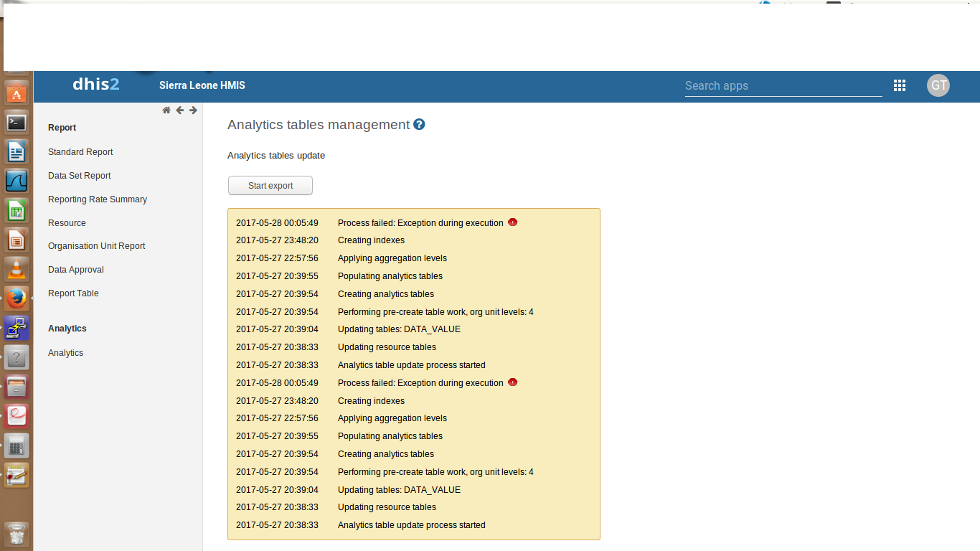The width and height of the screenshot is (980, 551).
Task: Click the second "Performing pre-create table work" log entry
Action: coord(435,472)
